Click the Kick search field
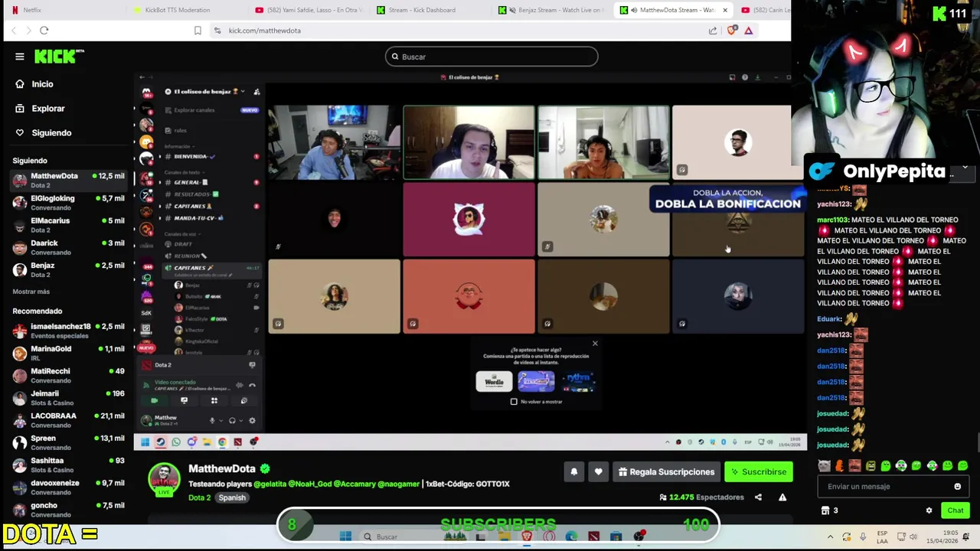This screenshot has width=980, height=551. [492, 57]
